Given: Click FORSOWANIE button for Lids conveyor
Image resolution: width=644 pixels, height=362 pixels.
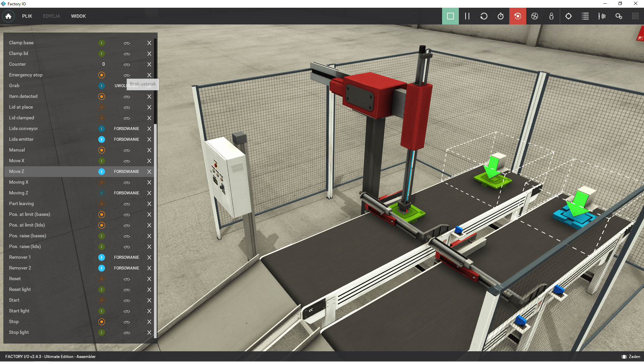Looking at the screenshot, I should pyautogui.click(x=126, y=129).
